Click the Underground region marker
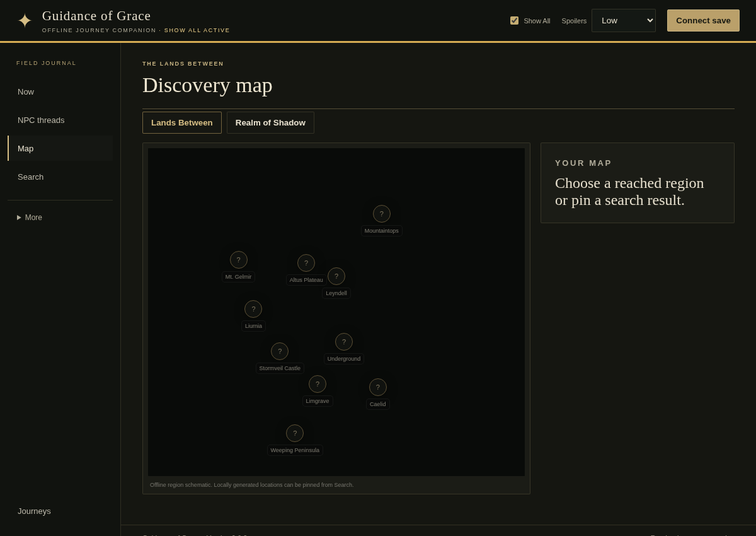 tap(344, 342)
